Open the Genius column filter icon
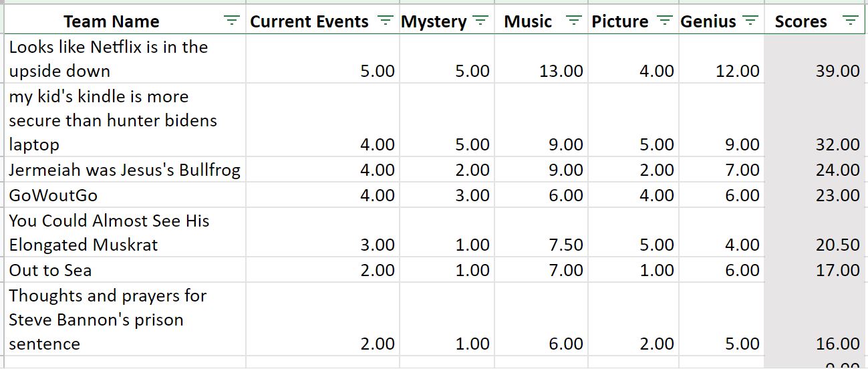The width and height of the screenshot is (868, 369). [x=750, y=21]
